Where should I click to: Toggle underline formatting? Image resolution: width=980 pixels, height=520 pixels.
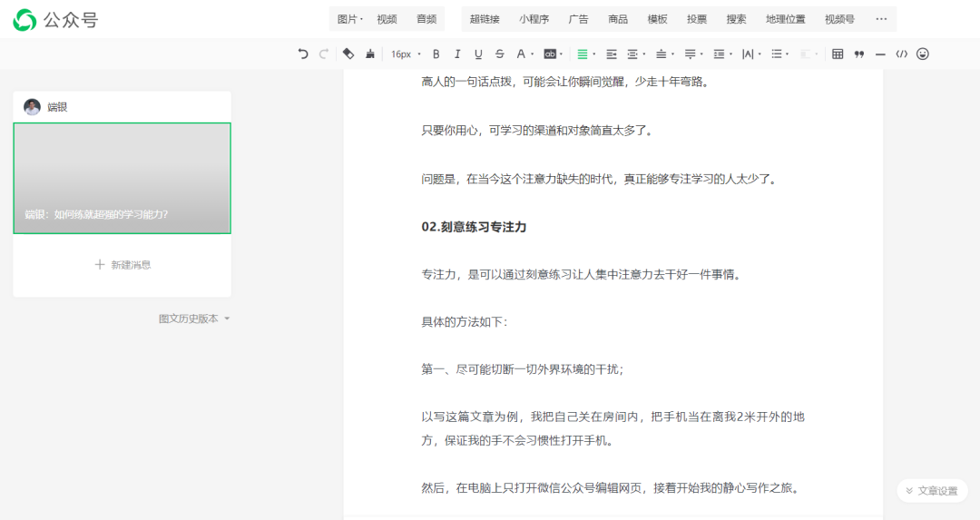(478, 54)
